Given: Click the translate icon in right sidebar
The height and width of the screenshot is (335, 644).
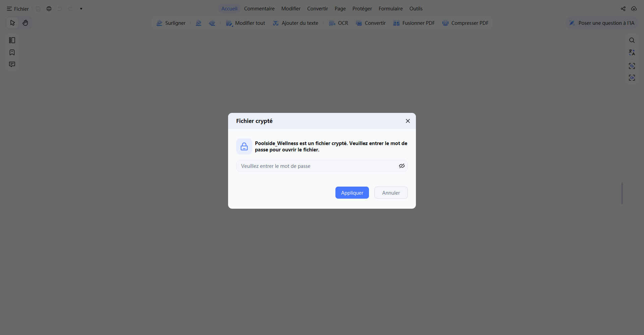Looking at the screenshot, I should (x=632, y=52).
